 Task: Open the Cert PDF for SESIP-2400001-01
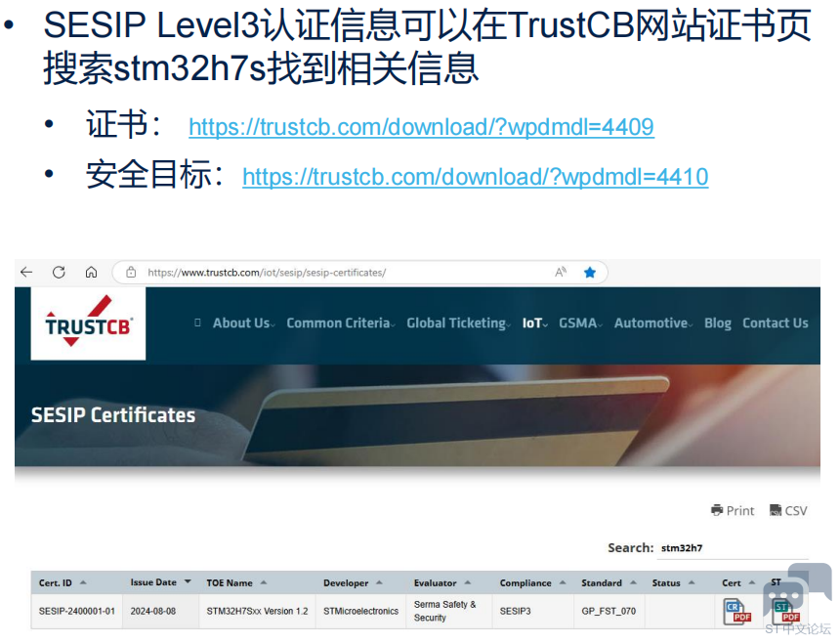coord(736,612)
